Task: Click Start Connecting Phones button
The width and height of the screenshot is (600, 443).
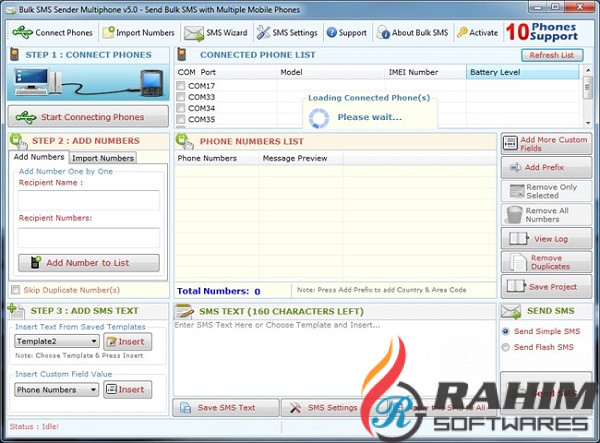Action: [88, 117]
